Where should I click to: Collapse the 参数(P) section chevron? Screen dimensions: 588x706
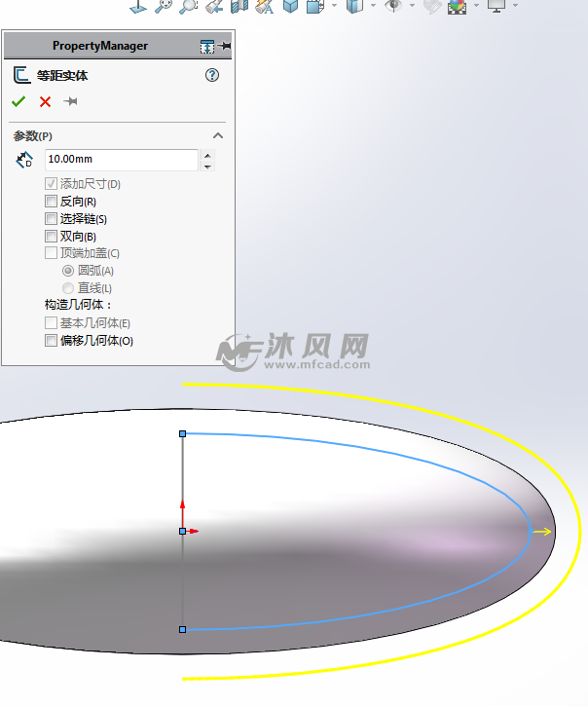pyautogui.click(x=218, y=135)
